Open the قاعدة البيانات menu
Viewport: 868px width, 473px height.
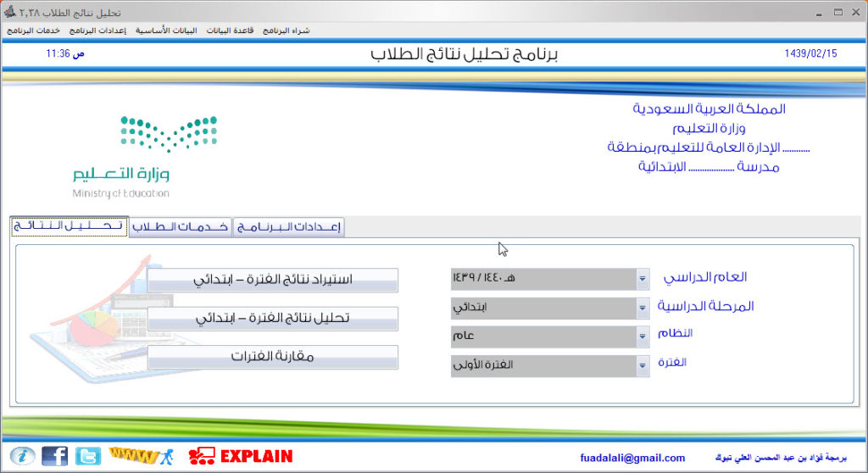point(230,31)
